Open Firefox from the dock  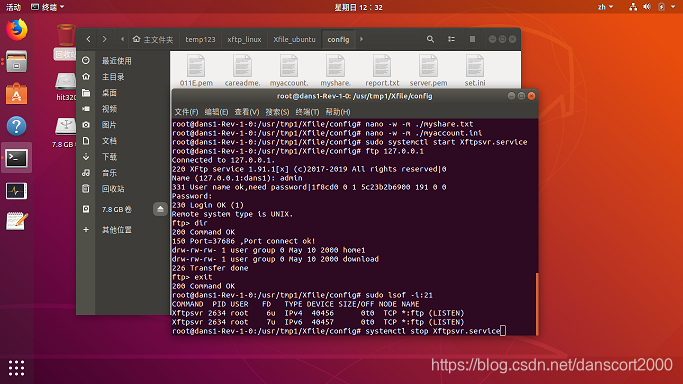17,30
